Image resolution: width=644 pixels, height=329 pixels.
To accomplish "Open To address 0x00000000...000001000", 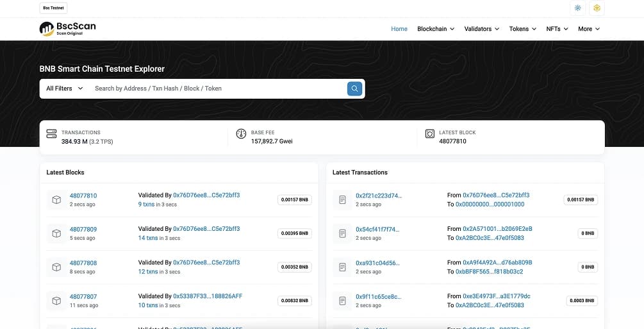I will tap(490, 205).
